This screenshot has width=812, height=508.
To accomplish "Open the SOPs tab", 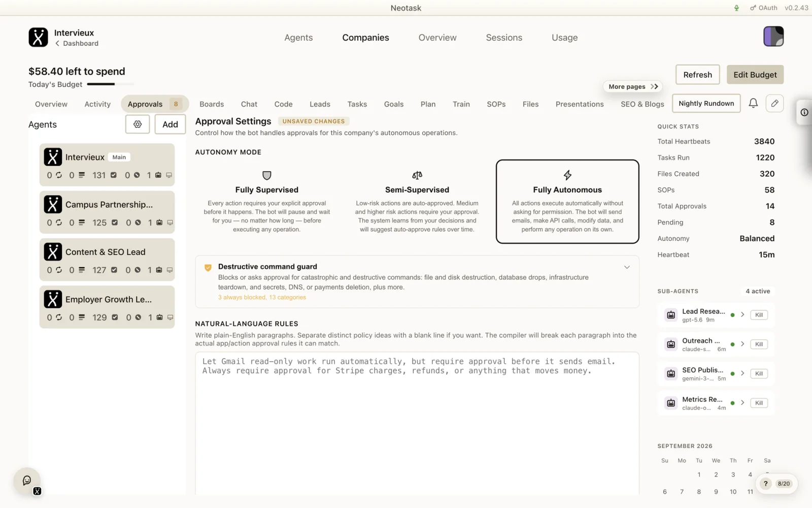I will (496, 104).
